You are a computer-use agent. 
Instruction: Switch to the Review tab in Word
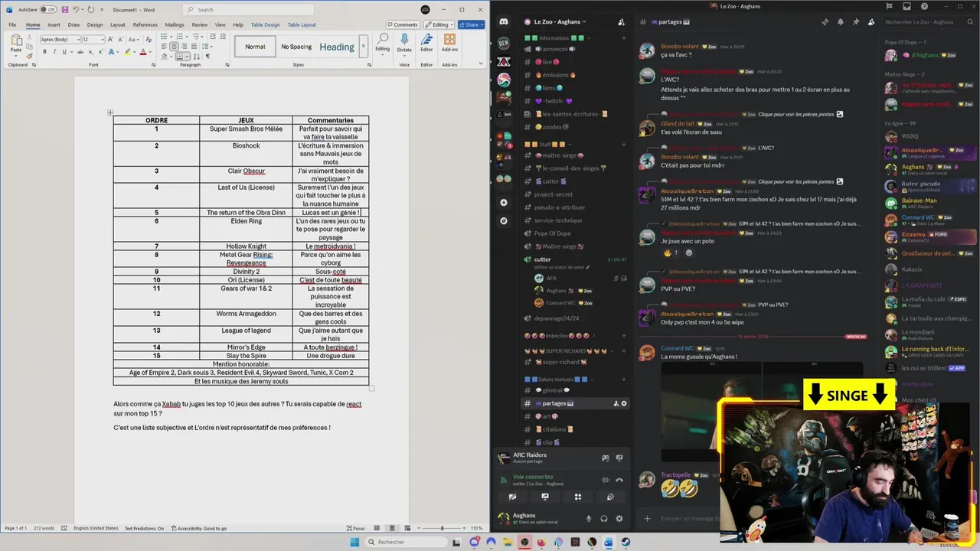pos(200,24)
